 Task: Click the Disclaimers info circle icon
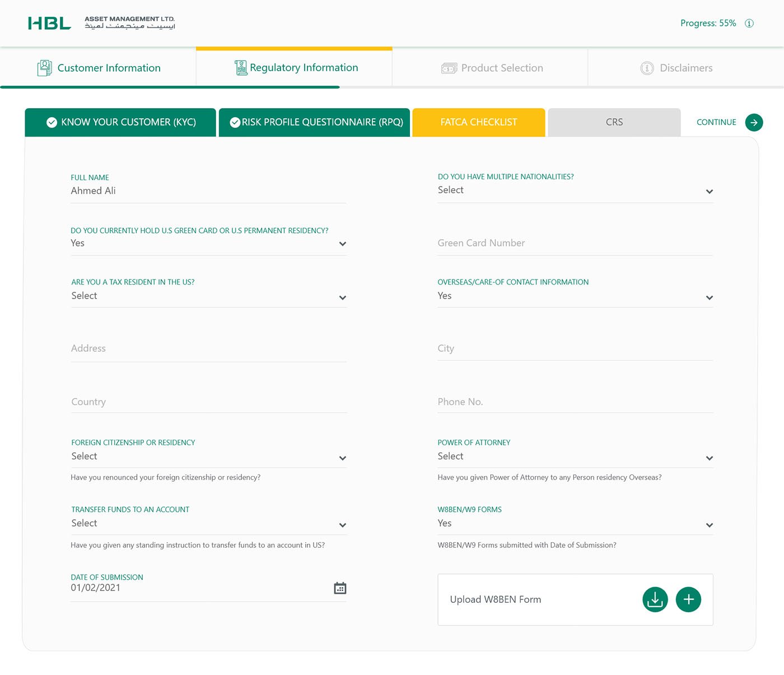click(647, 68)
